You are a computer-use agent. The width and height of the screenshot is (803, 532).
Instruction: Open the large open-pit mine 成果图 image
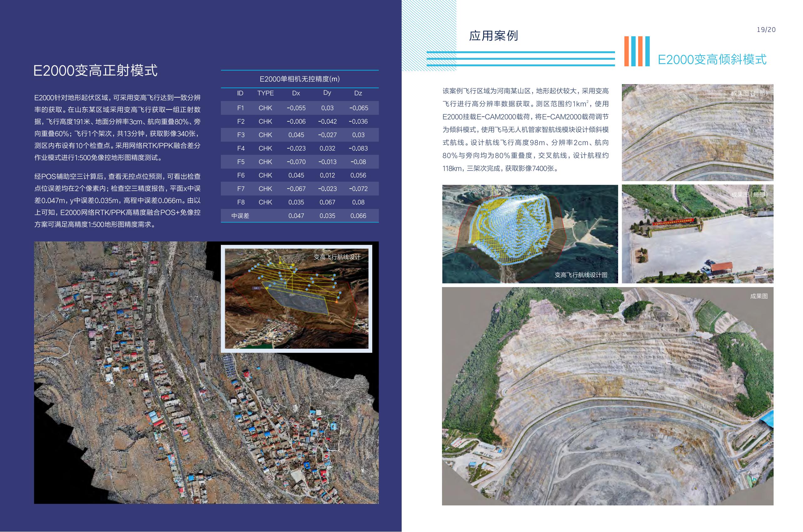607,396
